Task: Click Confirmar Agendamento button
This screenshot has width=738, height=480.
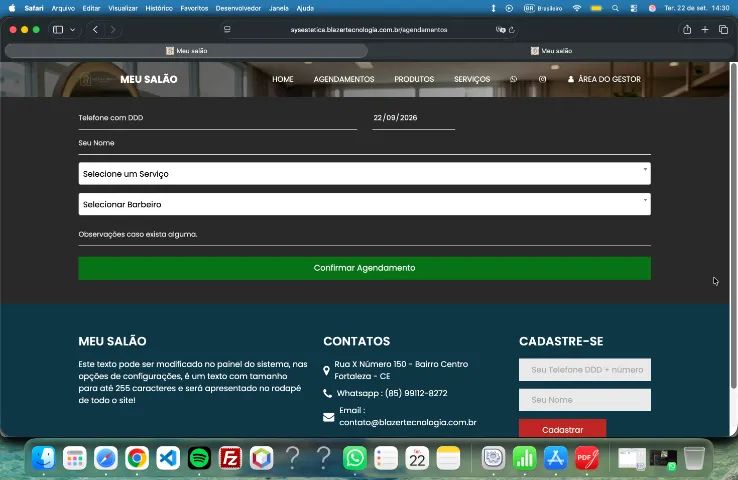Action: coord(364,268)
